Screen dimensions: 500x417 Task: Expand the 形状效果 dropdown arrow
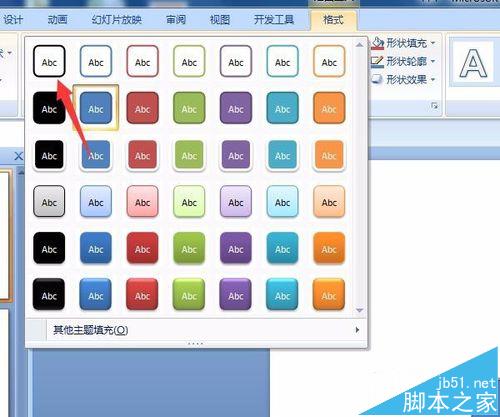[433, 79]
